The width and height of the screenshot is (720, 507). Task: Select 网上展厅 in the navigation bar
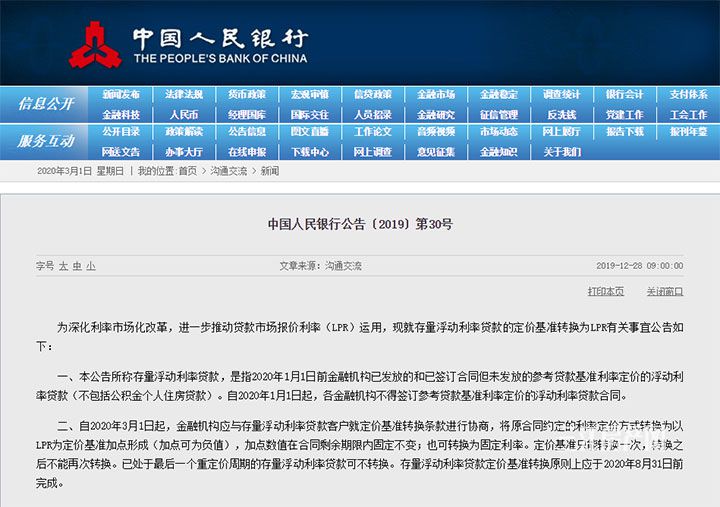coord(562,132)
